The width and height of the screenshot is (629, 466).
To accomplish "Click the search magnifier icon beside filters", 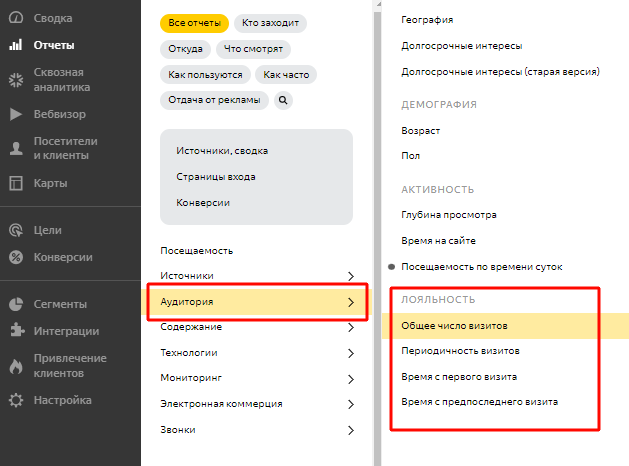I will tap(282, 100).
